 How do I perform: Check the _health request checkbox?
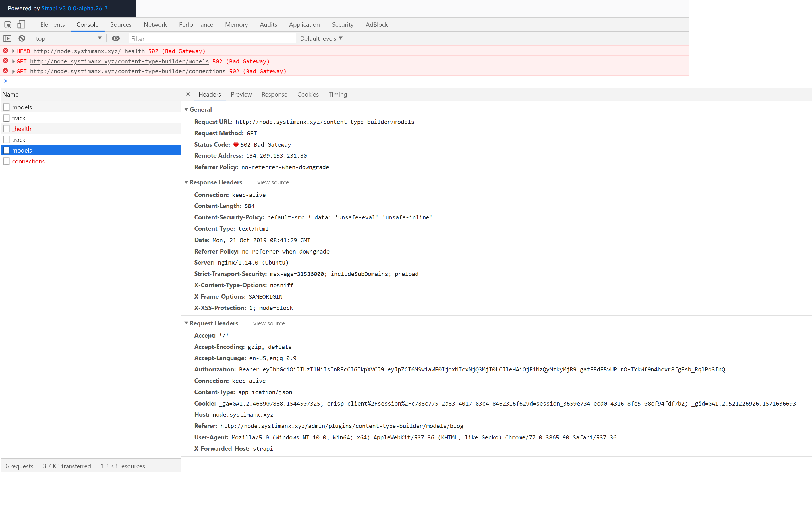[6, 128]
